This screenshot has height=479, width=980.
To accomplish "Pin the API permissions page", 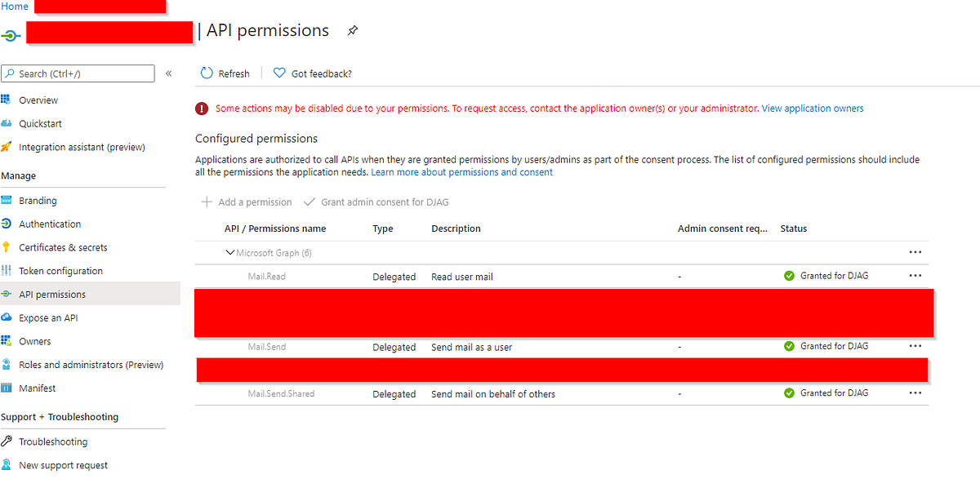I will 352,30.
